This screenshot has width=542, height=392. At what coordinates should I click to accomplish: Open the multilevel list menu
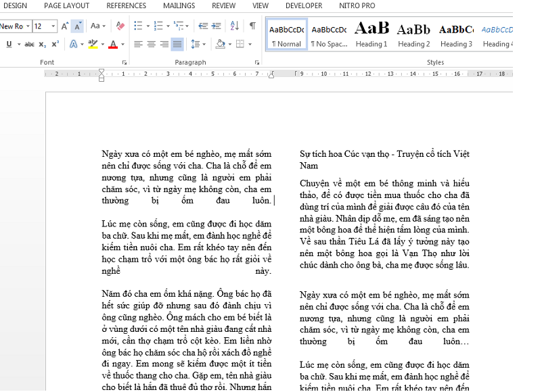[x=181, y=26]
